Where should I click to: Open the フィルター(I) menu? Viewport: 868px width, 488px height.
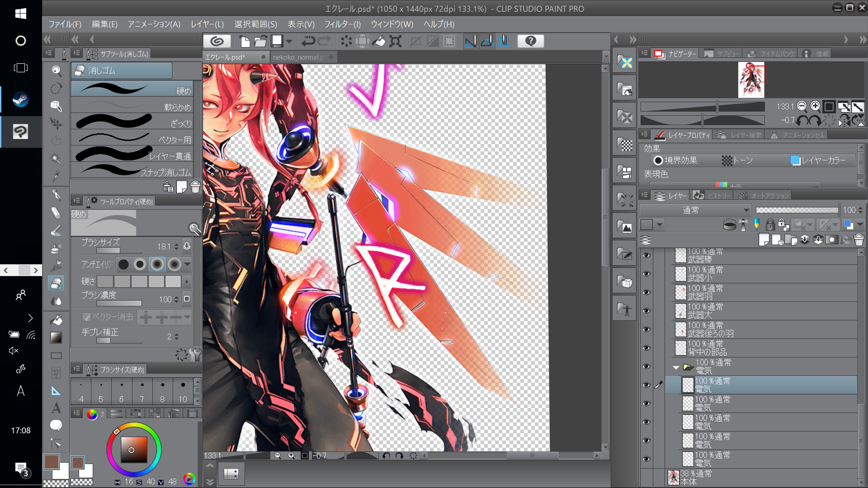pyautogui.click(x=342, y=24)
